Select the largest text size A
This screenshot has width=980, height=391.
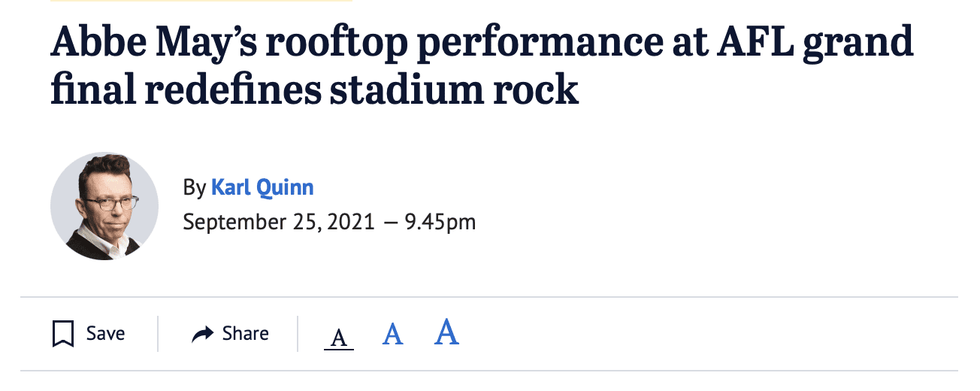pyautogui.click(x=446, y=332)
